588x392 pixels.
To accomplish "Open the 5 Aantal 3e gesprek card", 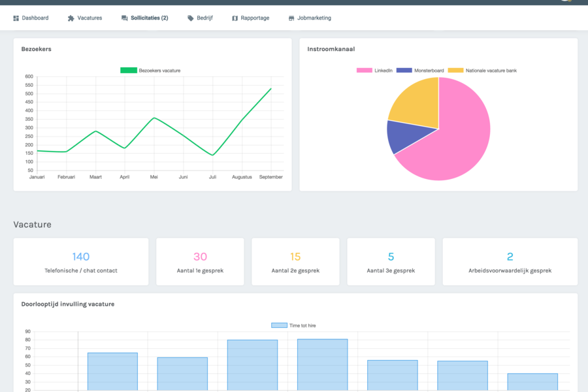I will click(x=391, y=261).
